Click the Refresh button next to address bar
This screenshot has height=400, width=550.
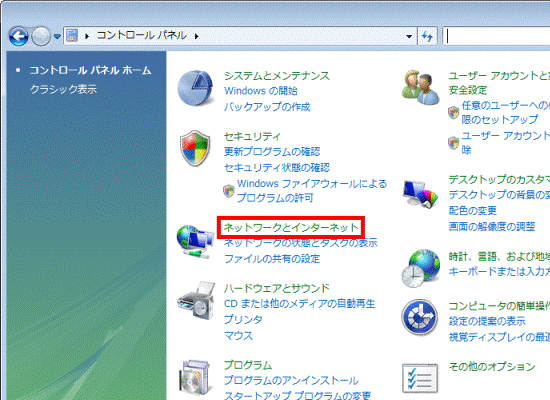pyautogui.click(x=427, y=36)
